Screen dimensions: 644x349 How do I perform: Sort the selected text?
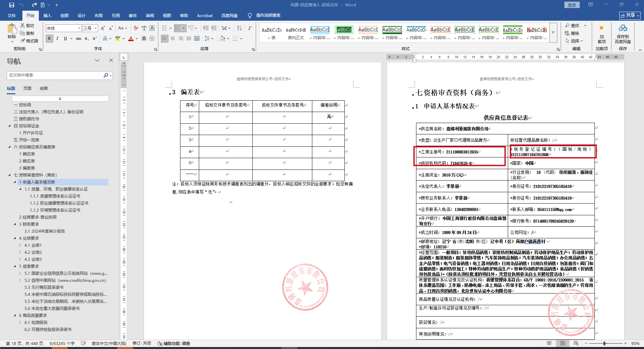(239, 28)
